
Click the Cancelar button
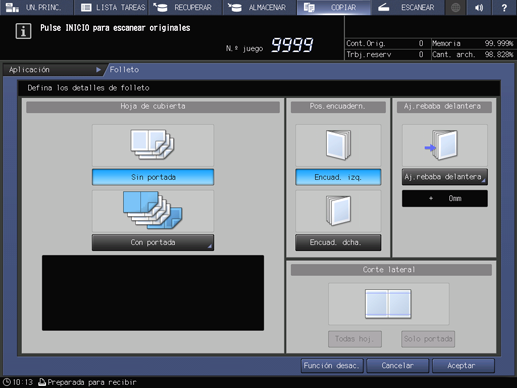tap(398, 366)
